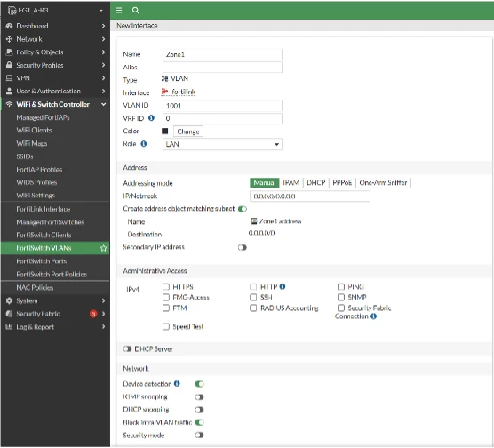
Task: Click the VLAN ID input field
Action: 222,106
